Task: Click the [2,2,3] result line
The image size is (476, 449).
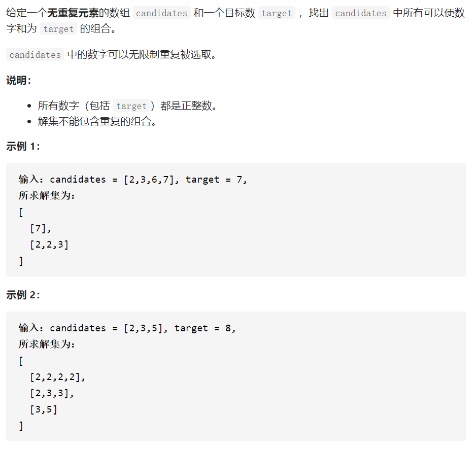Action: coord(49,245)
